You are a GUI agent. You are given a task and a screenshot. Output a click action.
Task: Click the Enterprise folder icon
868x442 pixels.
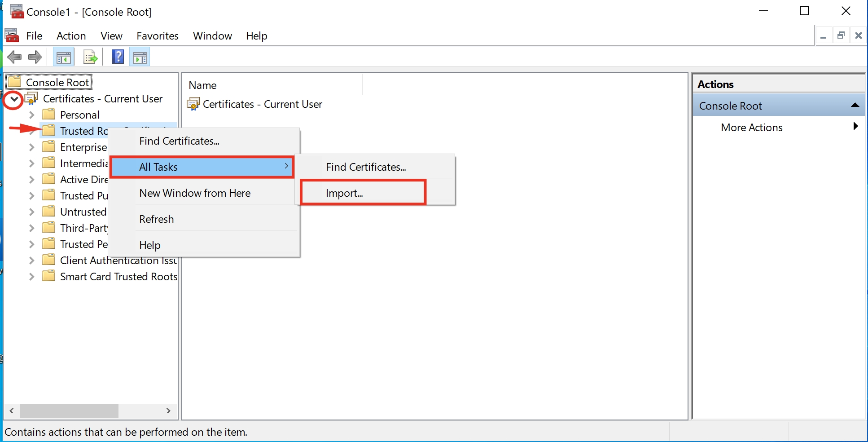click(x=48, y=146)
